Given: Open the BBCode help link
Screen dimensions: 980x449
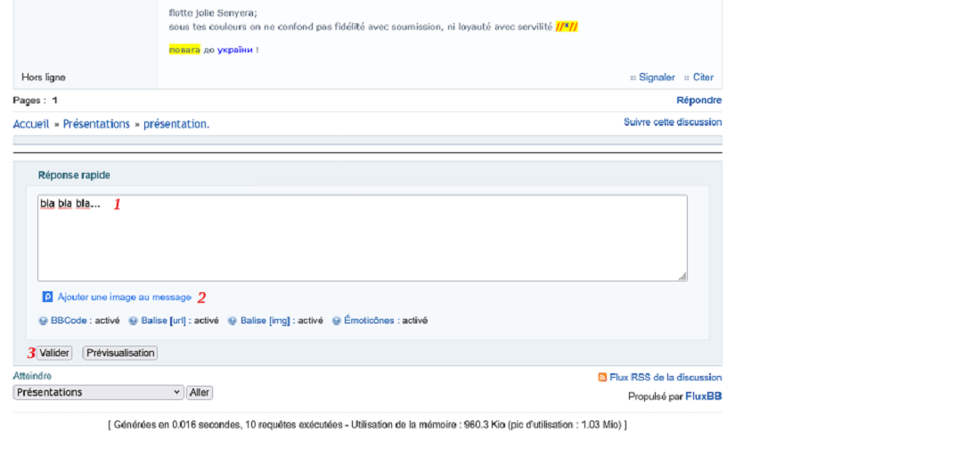Looking at the screenshot, I should point(69,320).
